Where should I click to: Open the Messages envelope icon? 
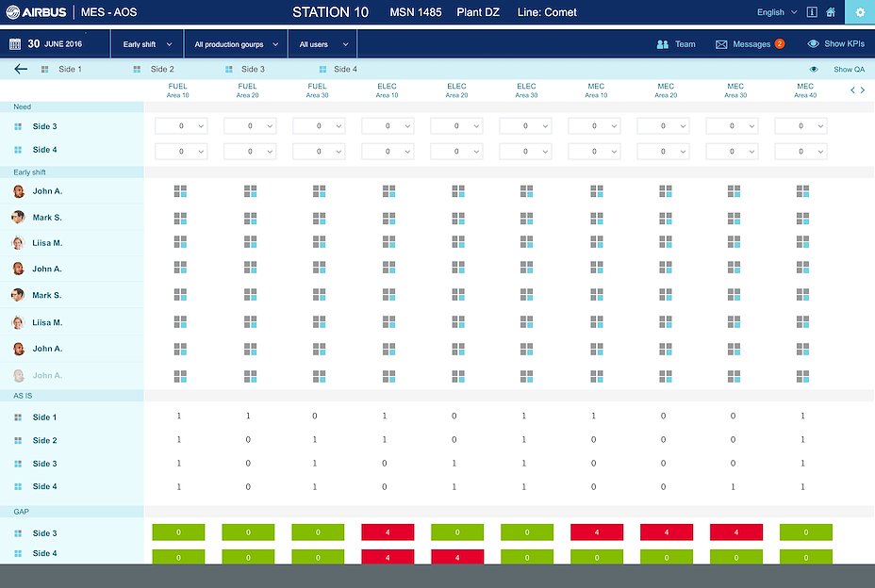721,44
